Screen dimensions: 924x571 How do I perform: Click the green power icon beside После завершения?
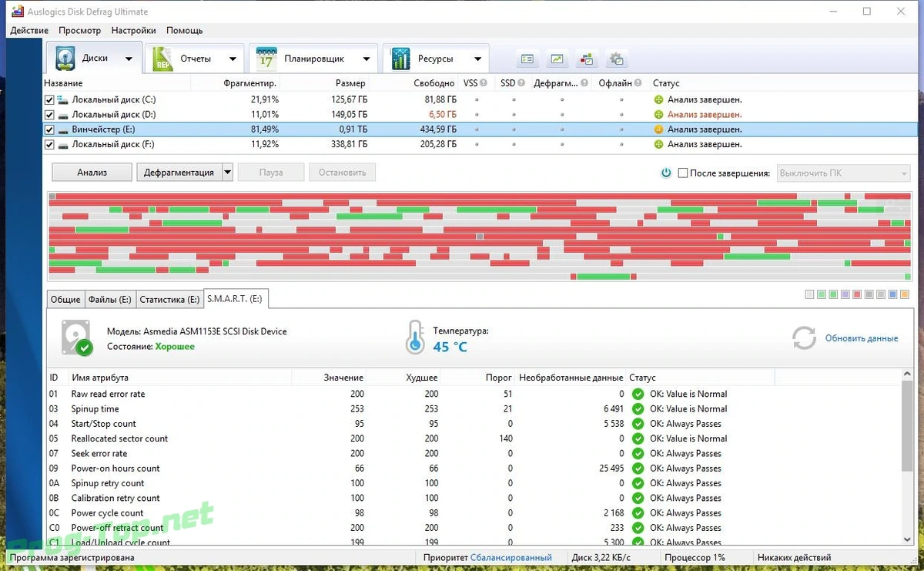666,173
